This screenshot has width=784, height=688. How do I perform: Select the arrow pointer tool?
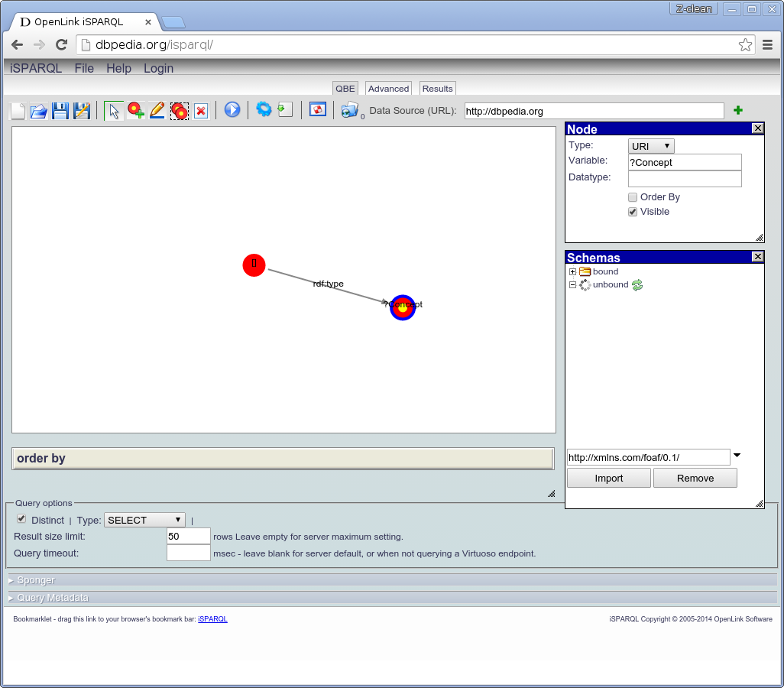114,111
